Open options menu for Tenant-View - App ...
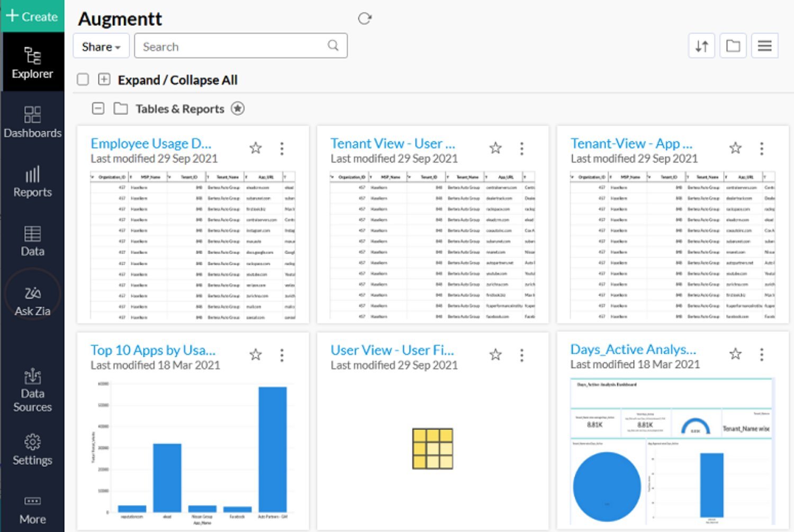Viewport: 794px width, 532px height. 762,148
